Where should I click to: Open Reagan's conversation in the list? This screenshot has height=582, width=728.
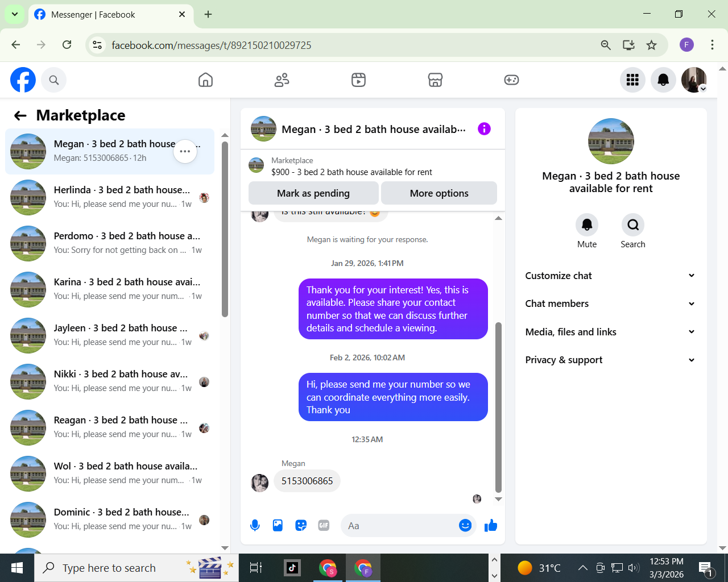pos(110,427)
